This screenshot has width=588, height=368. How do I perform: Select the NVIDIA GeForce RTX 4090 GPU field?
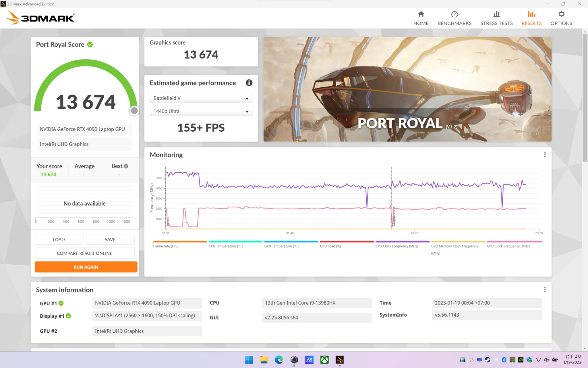[147, 303]
